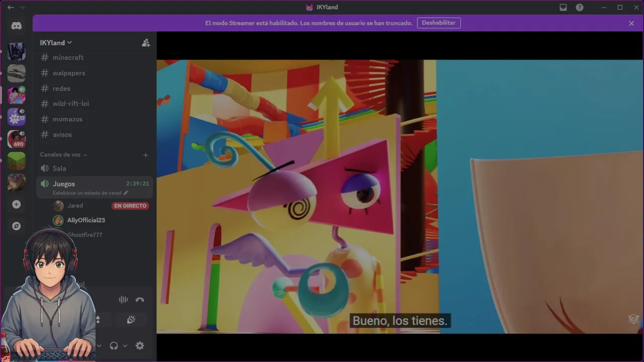644x362 pixels.
Task: Open the Minecraft grass block server
Action: 17,160
